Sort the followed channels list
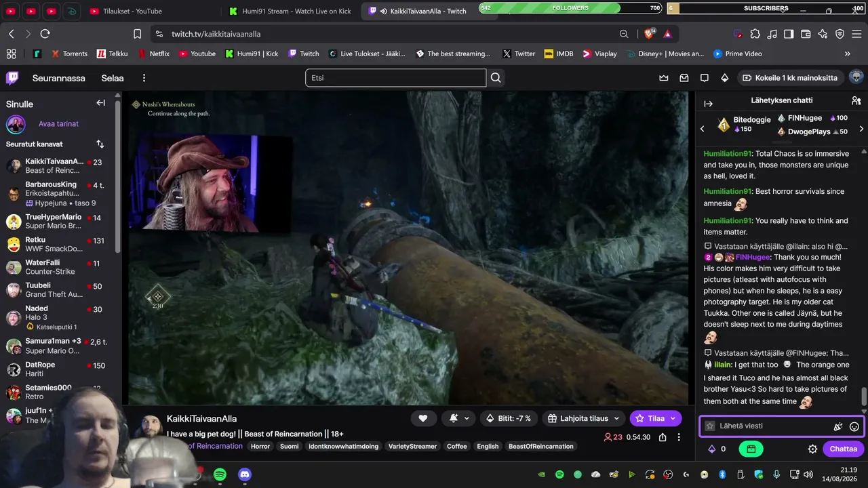This screenshot has height=488, width=868. (100, 144)
